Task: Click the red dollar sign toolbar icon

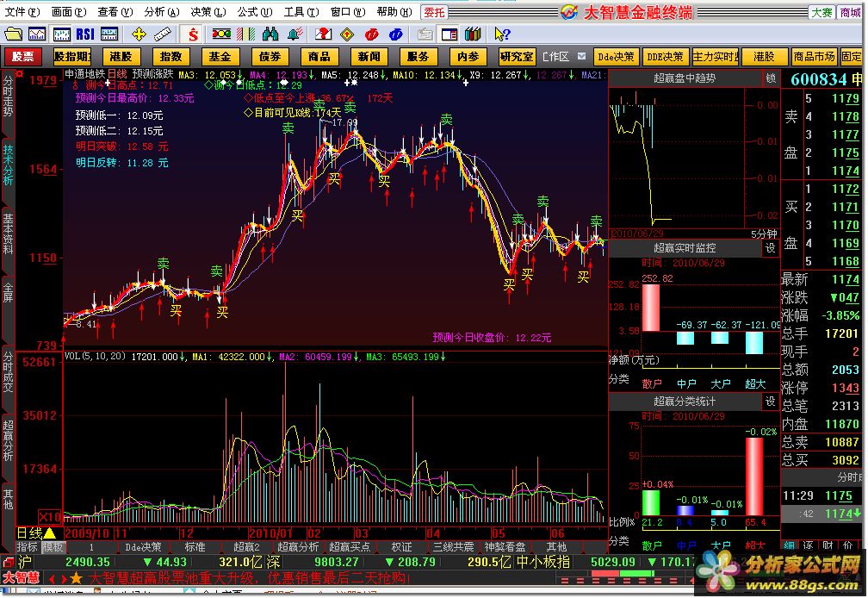Action: point(193,34)
